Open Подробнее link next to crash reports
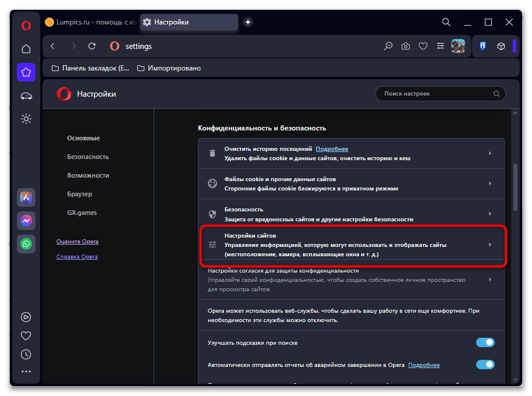This screenshot has height=396, width=532. click(424, 365)
